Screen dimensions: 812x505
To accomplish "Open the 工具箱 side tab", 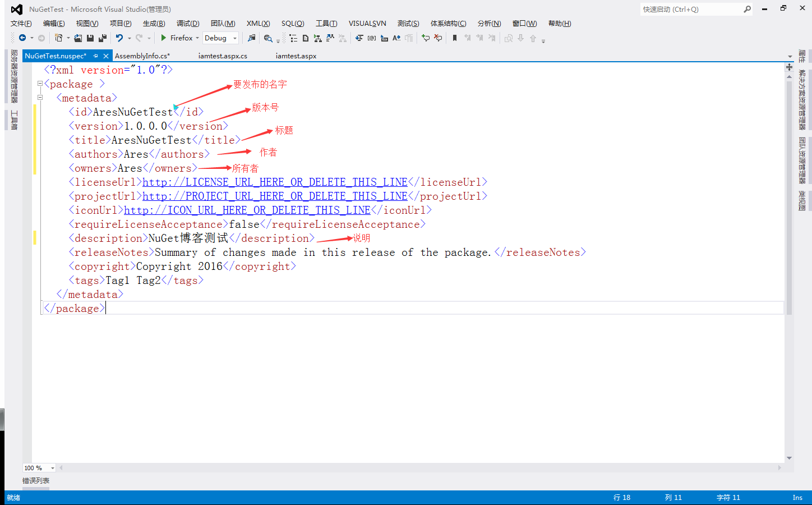I will click(14, 120).
